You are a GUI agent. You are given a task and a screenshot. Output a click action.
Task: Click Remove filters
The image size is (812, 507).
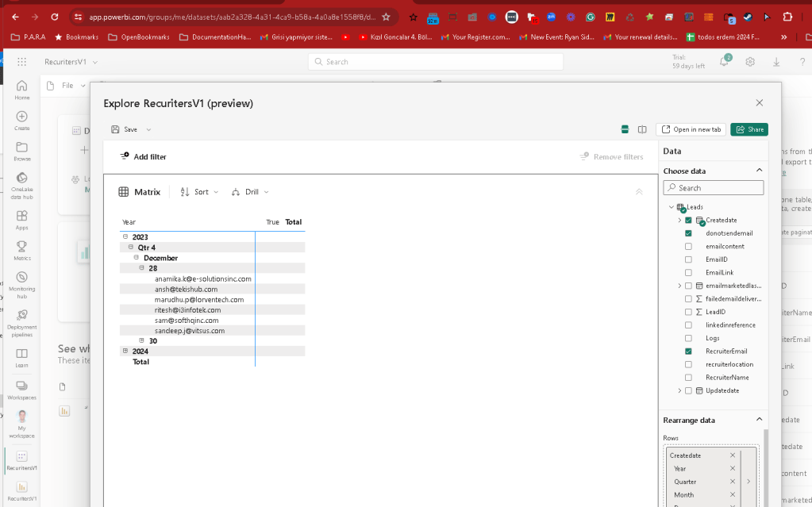click(x=612, y=157)
